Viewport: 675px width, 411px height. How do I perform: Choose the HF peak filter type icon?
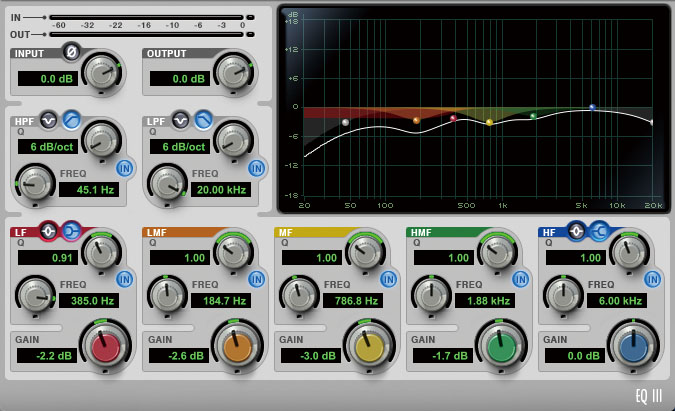point(576,231)
